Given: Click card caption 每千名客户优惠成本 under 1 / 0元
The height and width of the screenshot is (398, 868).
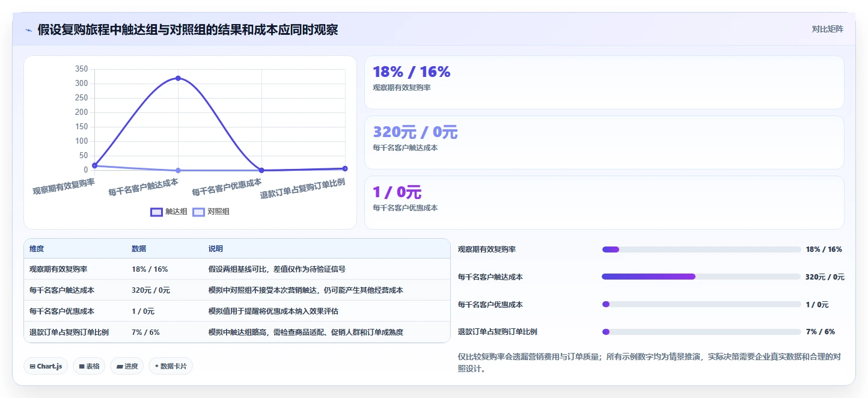Looking at the screenshot, I should coord(405,208).
